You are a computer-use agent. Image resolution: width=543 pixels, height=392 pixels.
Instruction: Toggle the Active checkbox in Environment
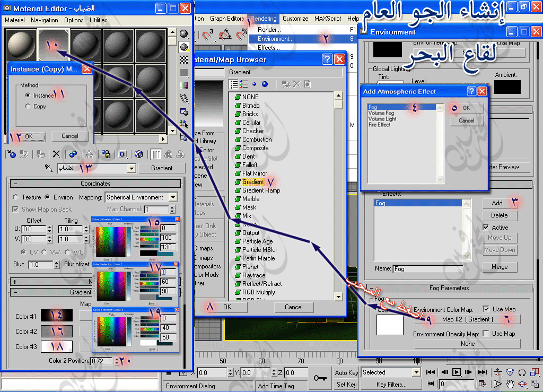(x=486, y=227)
